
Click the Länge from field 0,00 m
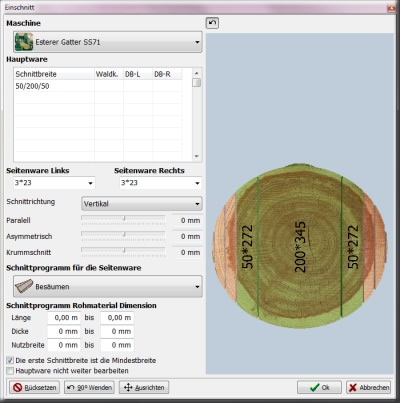pos(64,318)
